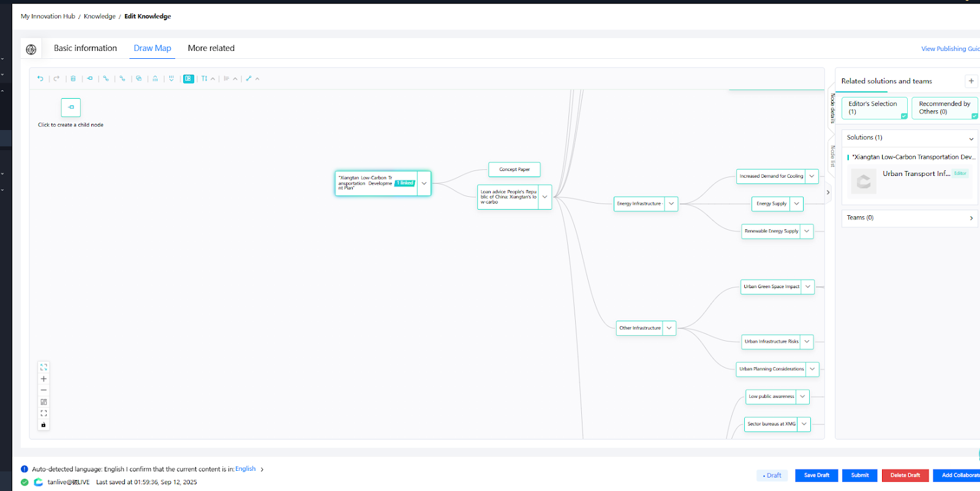
Task: Click the zoom out minus button
Action: click(43, 390)
